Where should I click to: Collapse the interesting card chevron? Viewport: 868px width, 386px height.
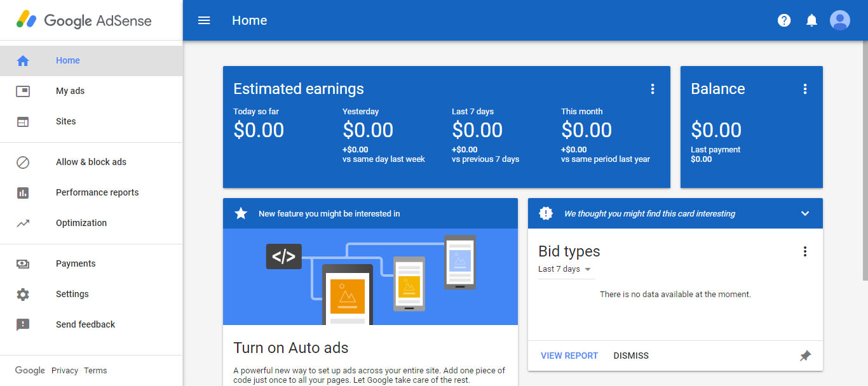[x=805, y=214]
